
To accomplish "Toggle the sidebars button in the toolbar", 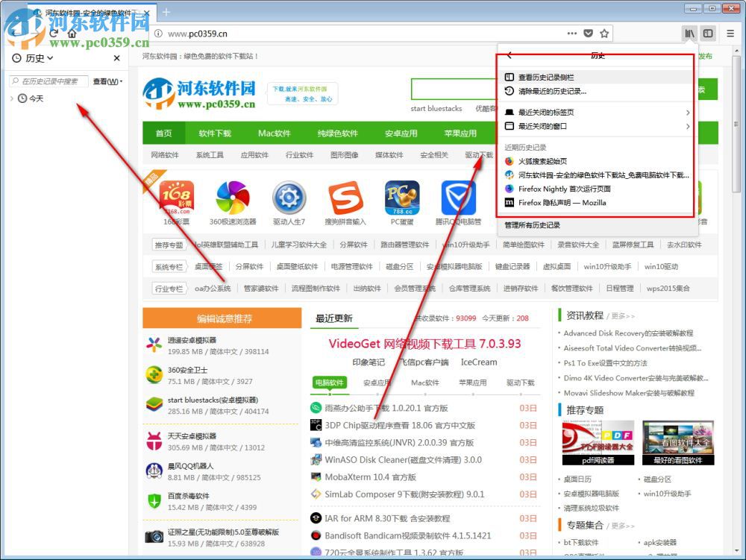I will [x=707, y=33].
